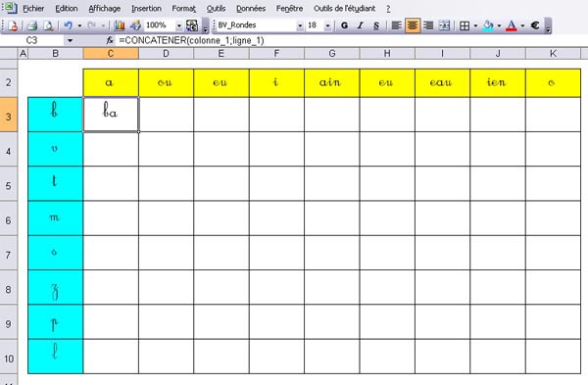
Task: Expand standard toolbar options chevron
Action: point(206,28)
